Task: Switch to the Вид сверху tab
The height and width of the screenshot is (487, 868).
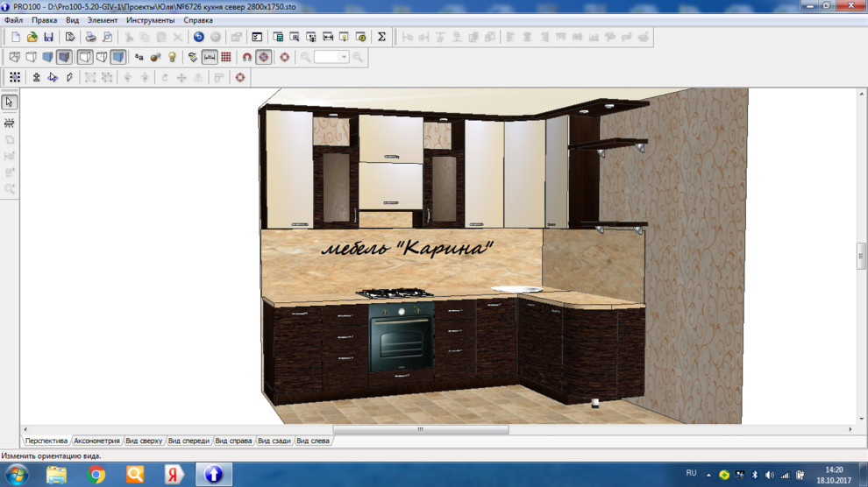Action: pos(144,441)
